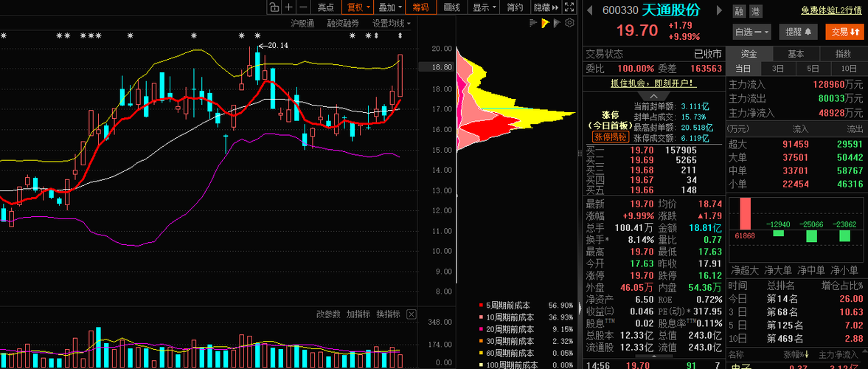Click the stock name 天通股份
868x369 pixels.
click(x=672, y=10)
